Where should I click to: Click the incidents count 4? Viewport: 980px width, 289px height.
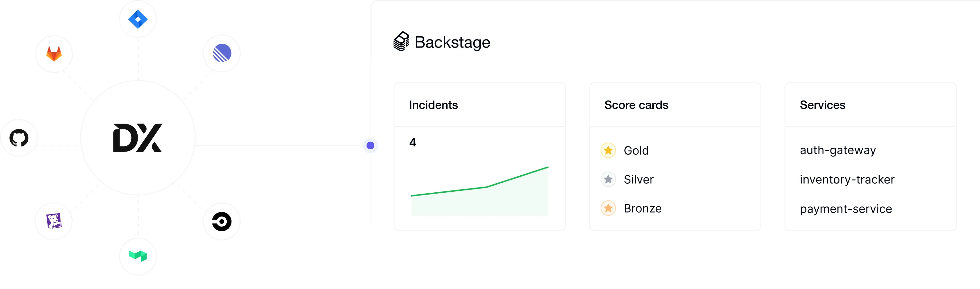pyautogui.click(x=413, y=142)
